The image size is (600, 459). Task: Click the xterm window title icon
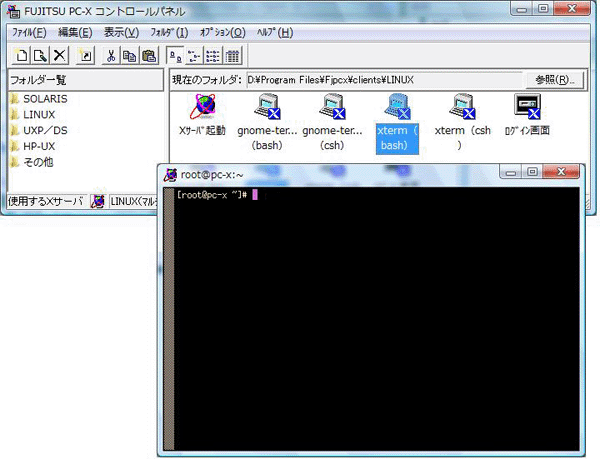[x=170, y=175]
